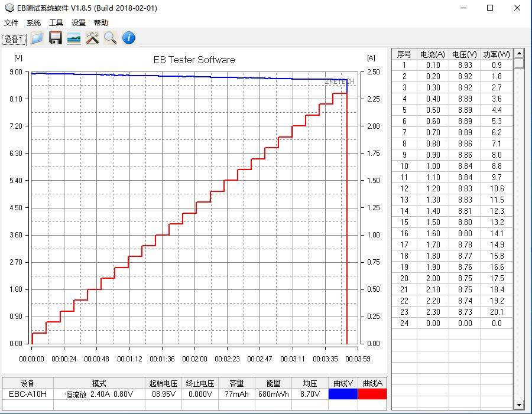Screen dimensions: 532x414
Task: Click the magnifying glass search icon
Action: [x=111, y=38]
